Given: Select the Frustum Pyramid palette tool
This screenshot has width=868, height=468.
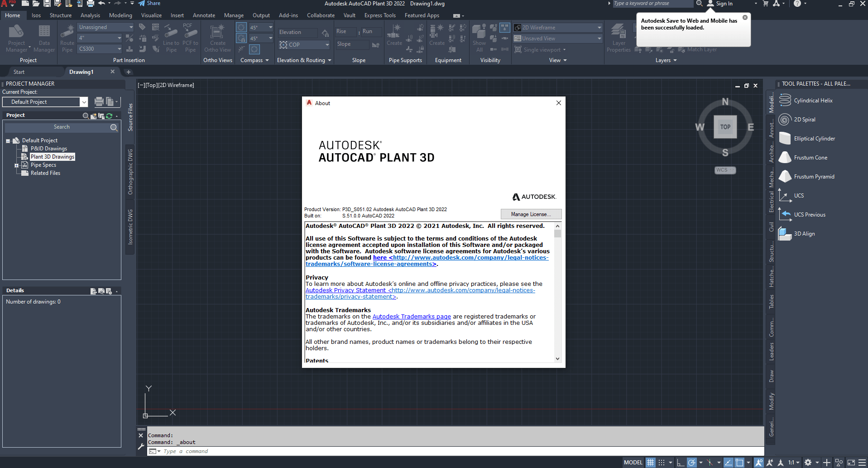Looking at the screenshot, I should [x=806, y=177].
